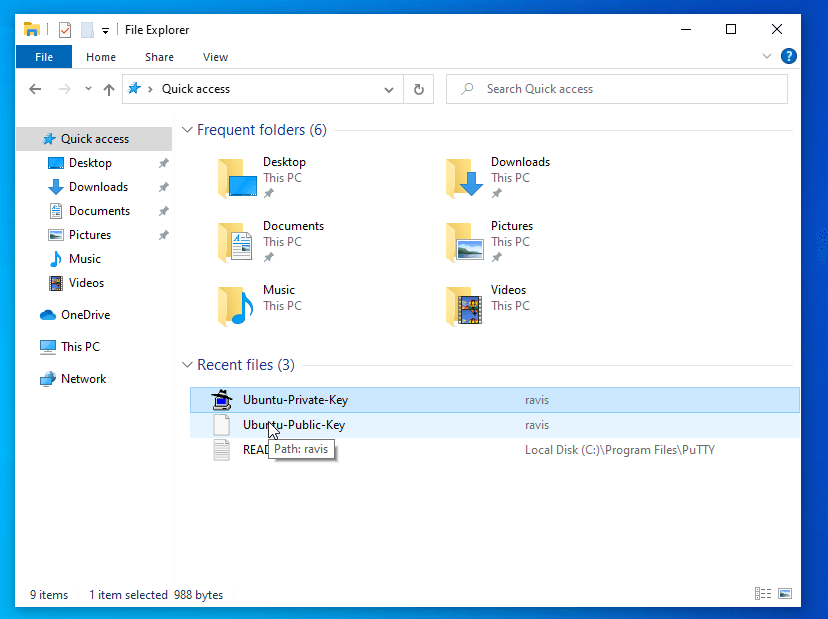
Task: Click the pin icon beside sidebar Downloads
Action: pos(164,187)
